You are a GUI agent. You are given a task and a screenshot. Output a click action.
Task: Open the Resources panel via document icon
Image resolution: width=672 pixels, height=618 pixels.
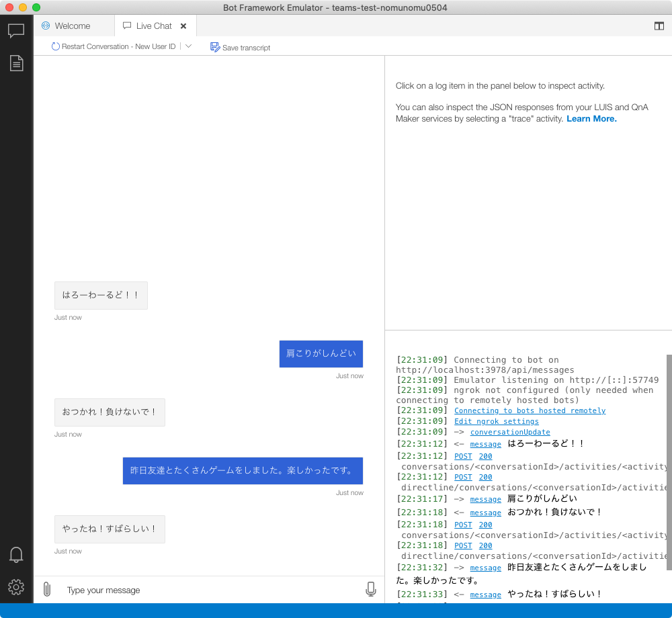16,62
